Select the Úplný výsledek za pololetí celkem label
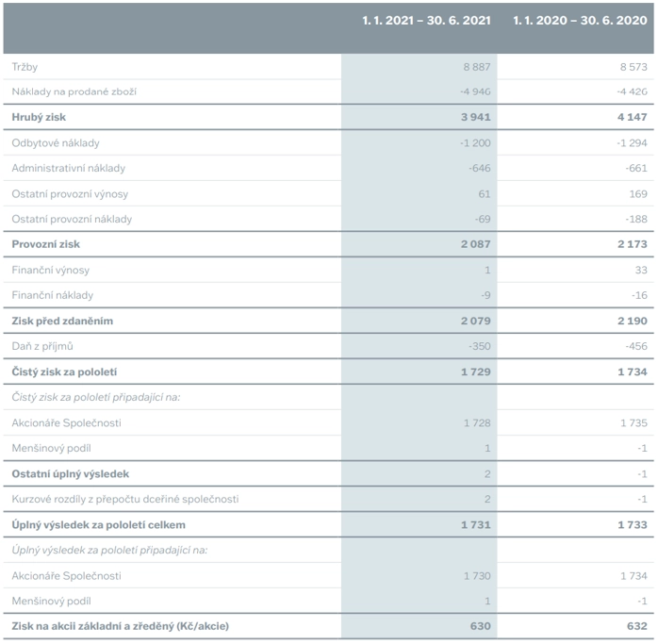Viewport: 658px width, 644px height. pos(99,525)
